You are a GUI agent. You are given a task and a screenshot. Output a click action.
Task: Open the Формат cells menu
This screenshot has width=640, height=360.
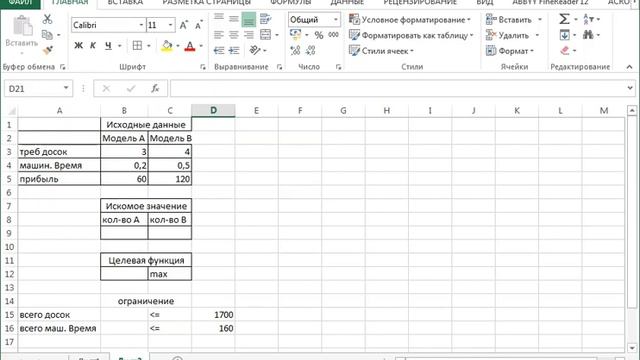coord(510,51)
